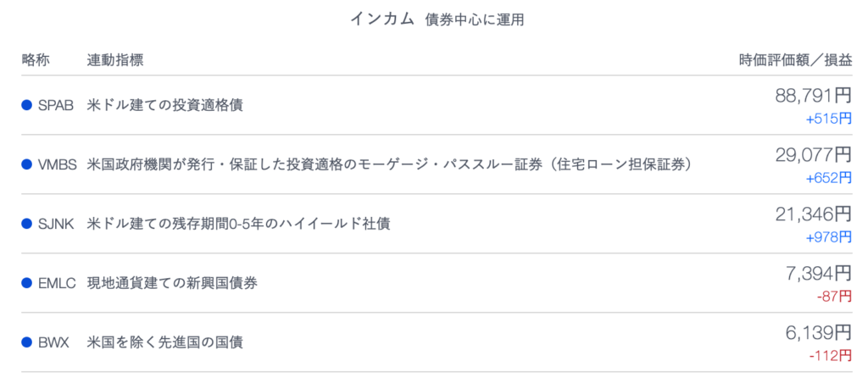Click the 時価評価額／損益 column header
The width and height of the screenshot is (868, 389).
tap(795, 60)
